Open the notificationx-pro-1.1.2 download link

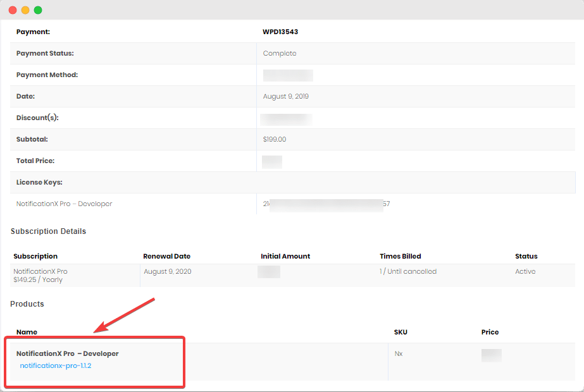(x=56, y=365)
